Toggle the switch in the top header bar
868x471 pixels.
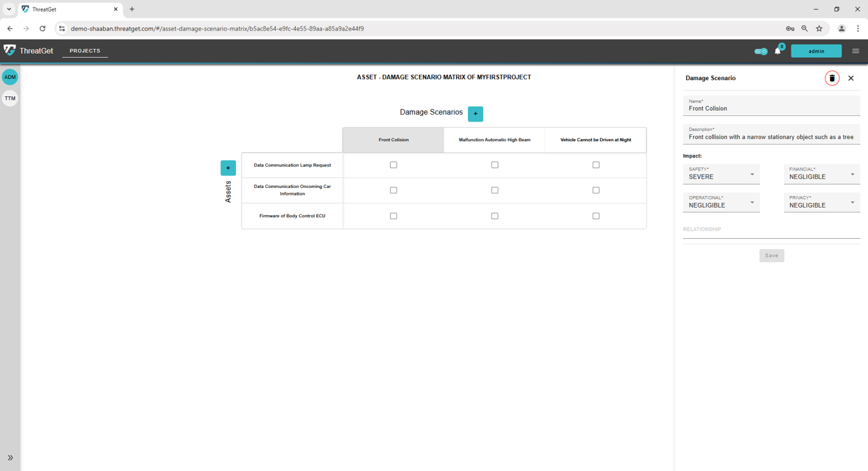(x=761, y=51)
